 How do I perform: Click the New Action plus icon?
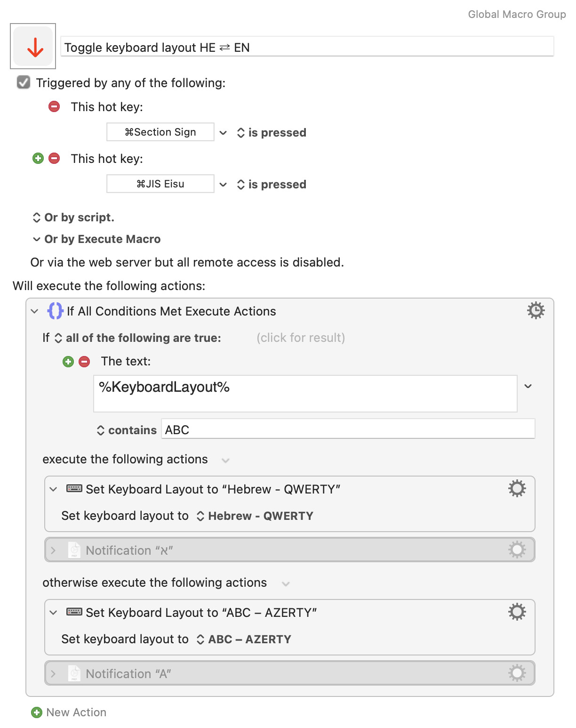(37, 712)
